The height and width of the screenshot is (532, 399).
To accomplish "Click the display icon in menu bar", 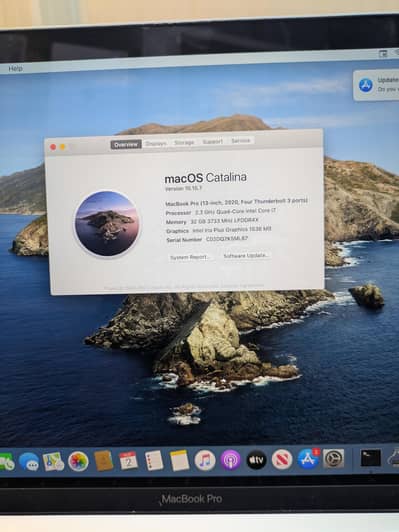I will coord(383,54).
